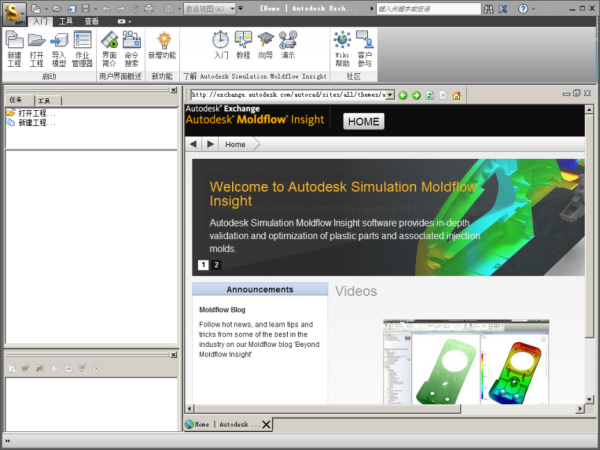
Task: Click the quick access Print icon
Action: [x=149, y=8]
